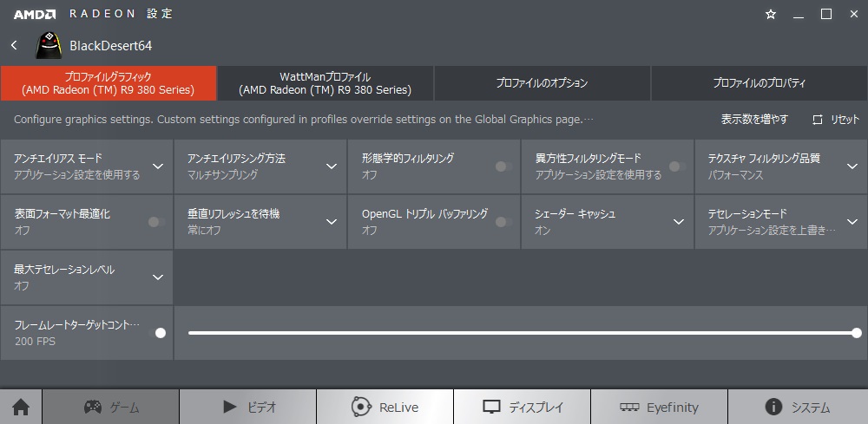
Task: Go back using the left arrow
Action: pos(14,45)
